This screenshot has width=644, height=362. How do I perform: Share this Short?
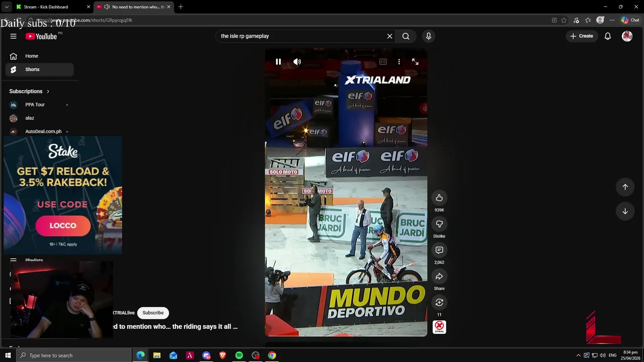pyautogui.click(x=439, y=276)
